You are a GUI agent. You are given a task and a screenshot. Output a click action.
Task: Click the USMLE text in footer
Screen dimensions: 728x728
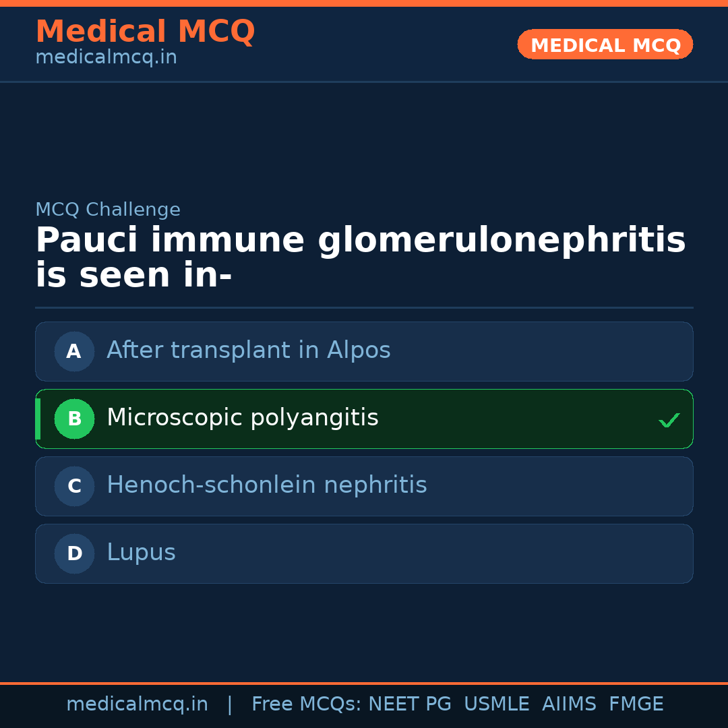click(x=496, y=704)
